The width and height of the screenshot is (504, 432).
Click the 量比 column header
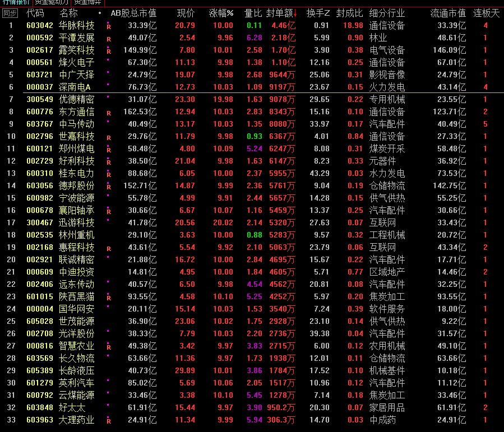point(251,12)
